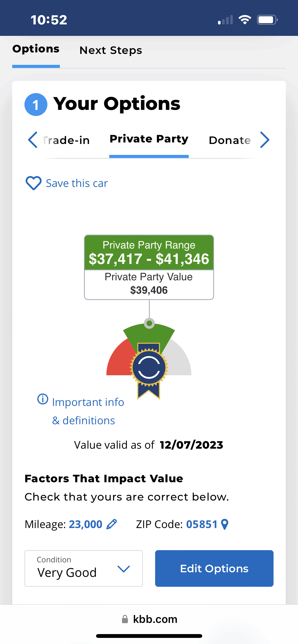Select the Private Party tab

click(x=149, y=139)
